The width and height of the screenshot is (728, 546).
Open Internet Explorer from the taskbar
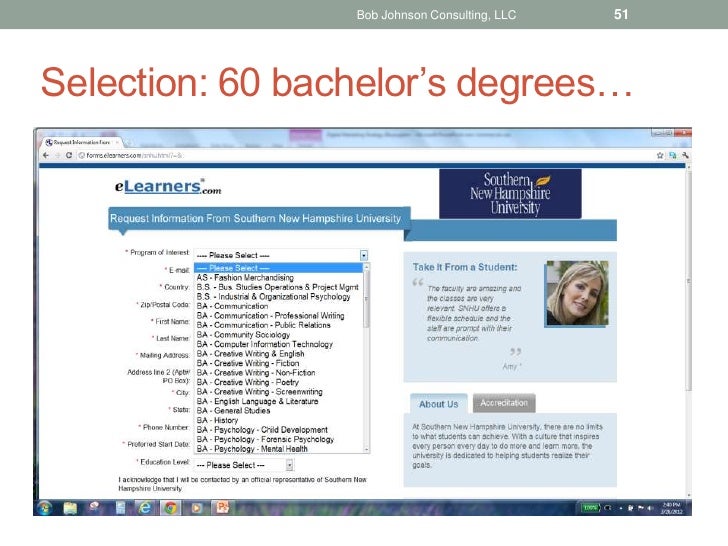(145, 508)
